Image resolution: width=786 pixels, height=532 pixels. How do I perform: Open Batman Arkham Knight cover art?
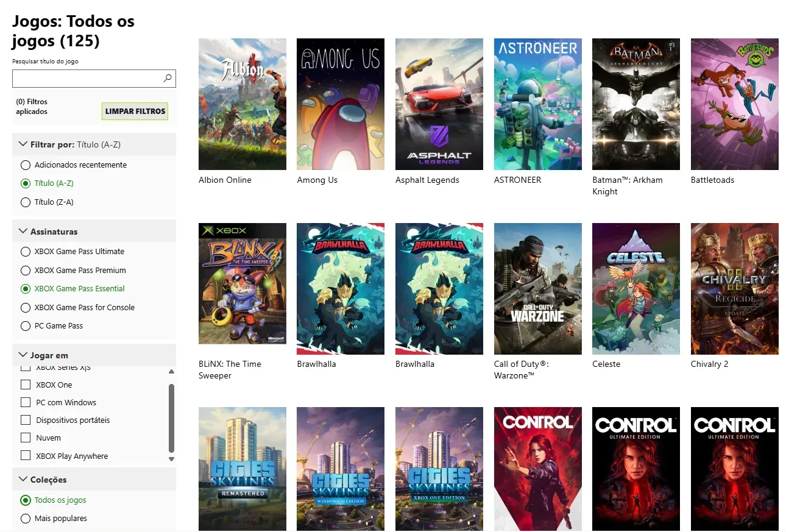point(636,104)
